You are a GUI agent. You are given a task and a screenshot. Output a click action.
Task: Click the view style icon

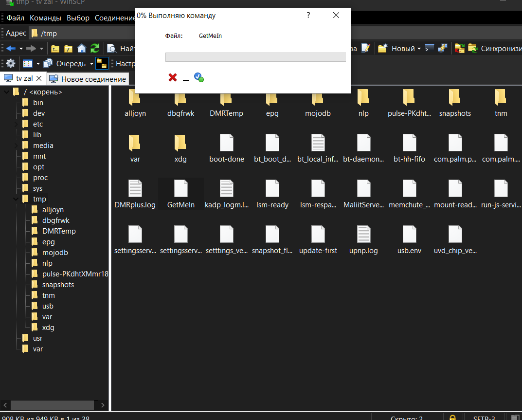(x=28, y=63)
